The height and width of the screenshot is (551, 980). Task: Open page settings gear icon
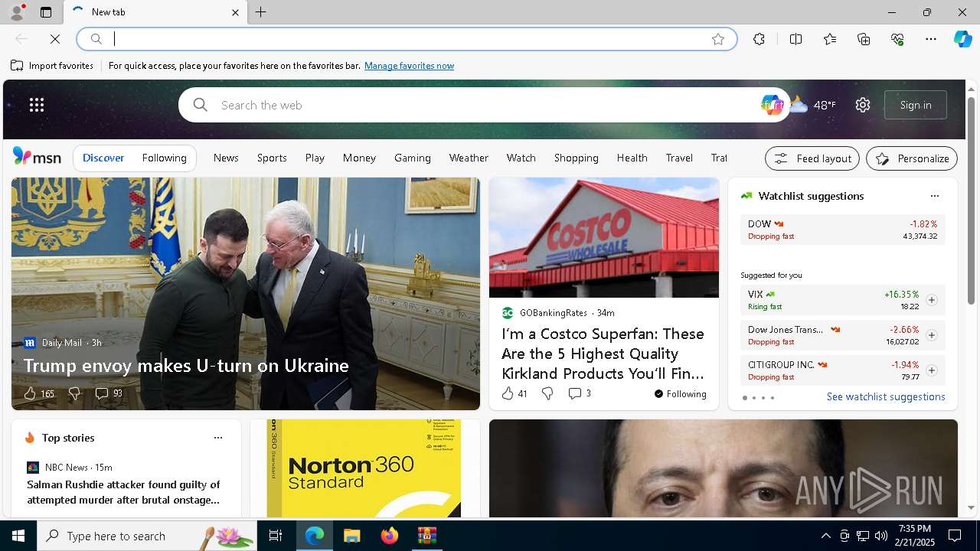point(863,105)
